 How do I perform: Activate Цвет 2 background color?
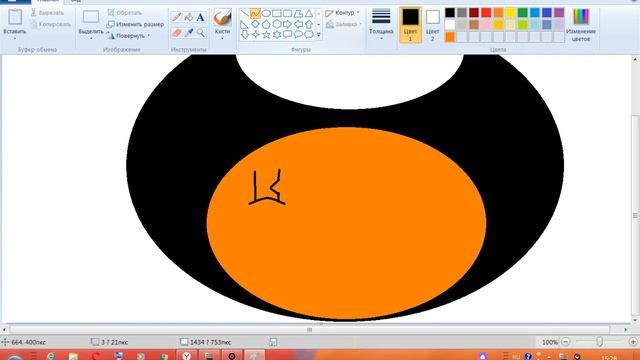[x=433, y=25]
